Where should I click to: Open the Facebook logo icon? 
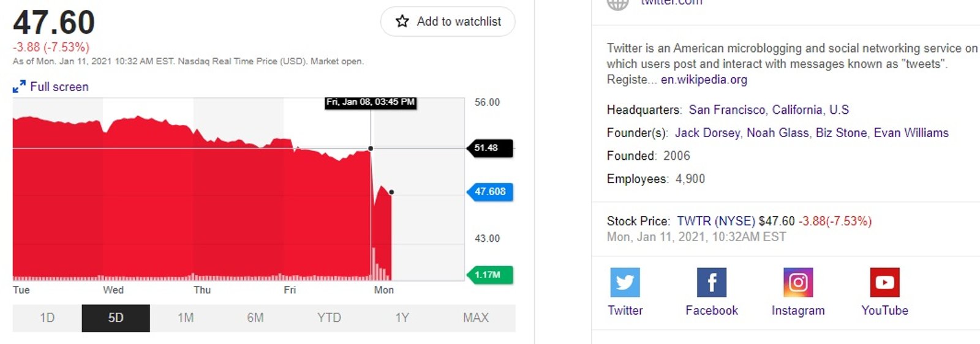pos(712,282)
